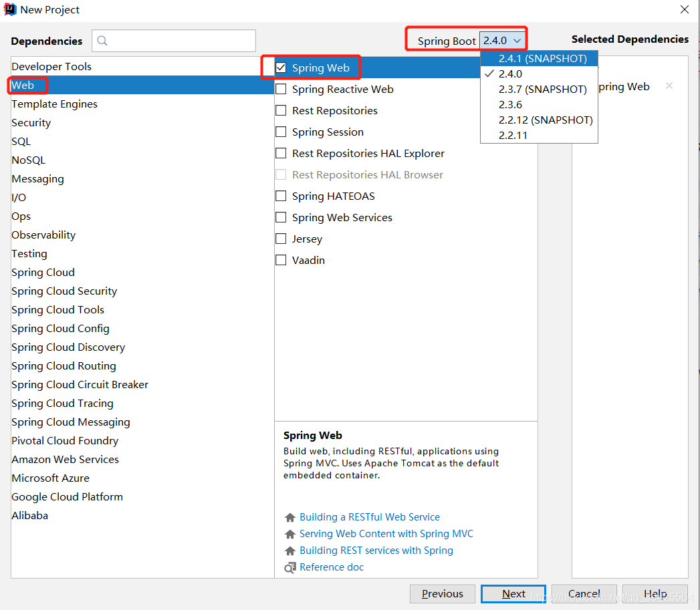Select the Spring Cloud Routing category

click(142, 366)
